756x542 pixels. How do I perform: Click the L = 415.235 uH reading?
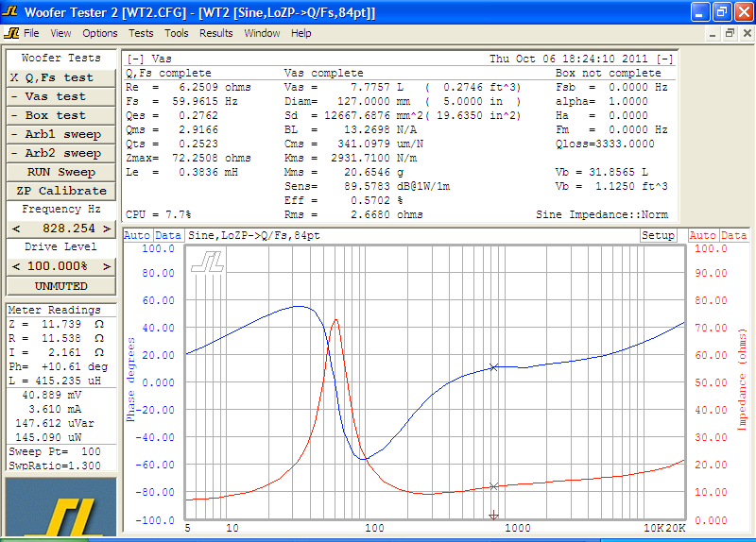pos(55,381)
